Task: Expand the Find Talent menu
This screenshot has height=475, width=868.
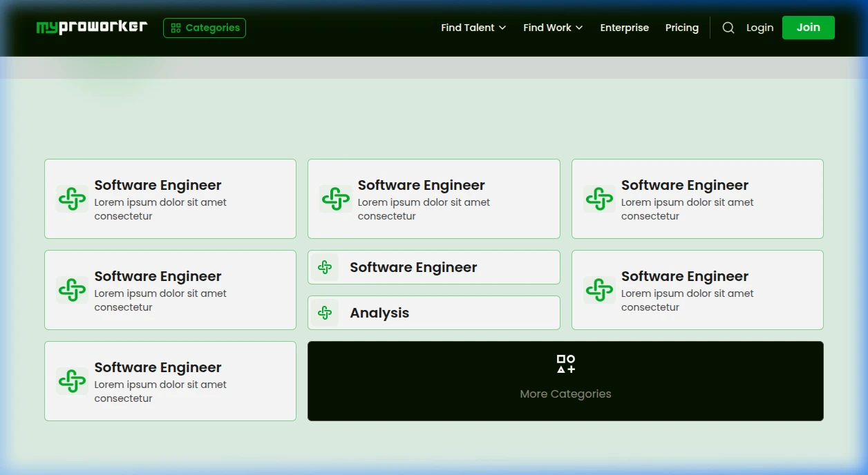Action: [473, 28]
